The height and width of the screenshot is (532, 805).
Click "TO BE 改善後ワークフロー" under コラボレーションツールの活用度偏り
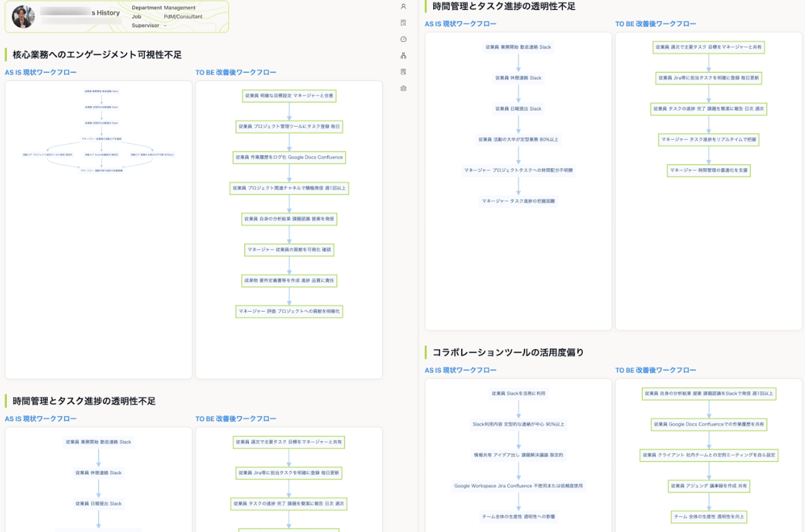(x=656, y=370)
